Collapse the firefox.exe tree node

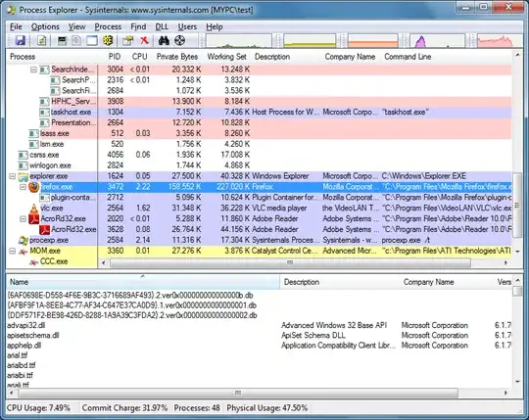click(x=23, y=187)
